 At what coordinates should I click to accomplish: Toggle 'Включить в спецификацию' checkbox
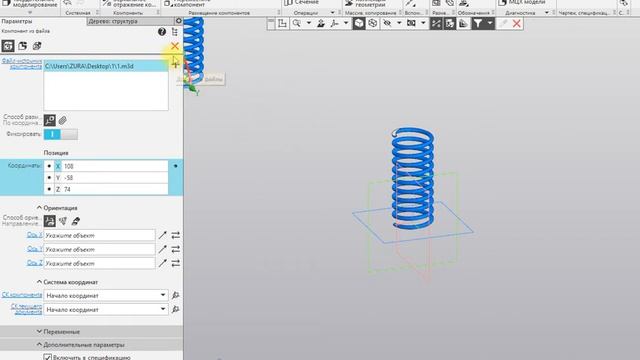tap(47, 357)
